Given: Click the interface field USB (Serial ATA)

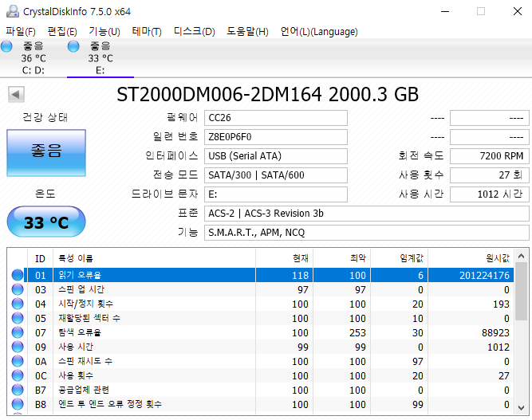Looking at the screenshot, I should pos(276,156).
